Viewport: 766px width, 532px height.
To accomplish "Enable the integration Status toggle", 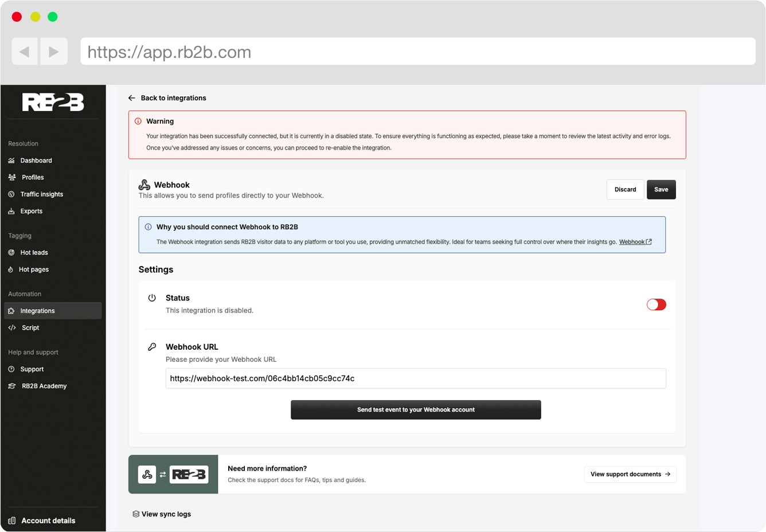I will pos(656,304).
